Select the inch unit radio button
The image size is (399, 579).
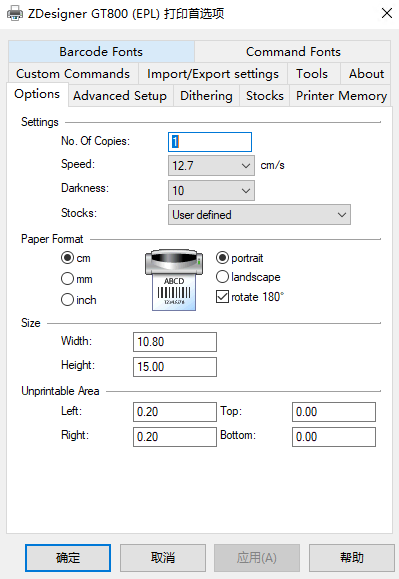[x=68, y=299]
